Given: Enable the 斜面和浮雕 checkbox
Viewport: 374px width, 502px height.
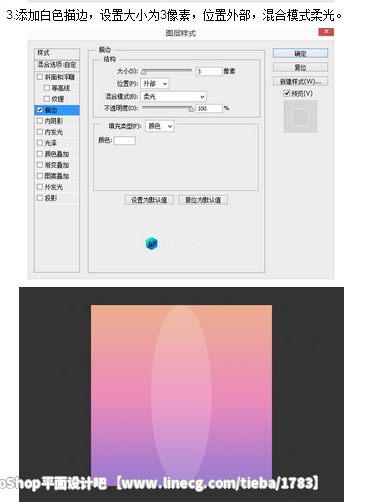Looking at the screenshot, I should [x=40, y=77].
